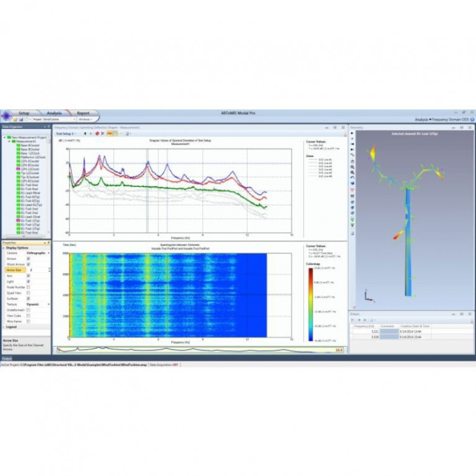Image resolution: width=476 pixels, height=476 pixels.
Task: Switch to the Report tab
Action: click(x=83, y=113)
